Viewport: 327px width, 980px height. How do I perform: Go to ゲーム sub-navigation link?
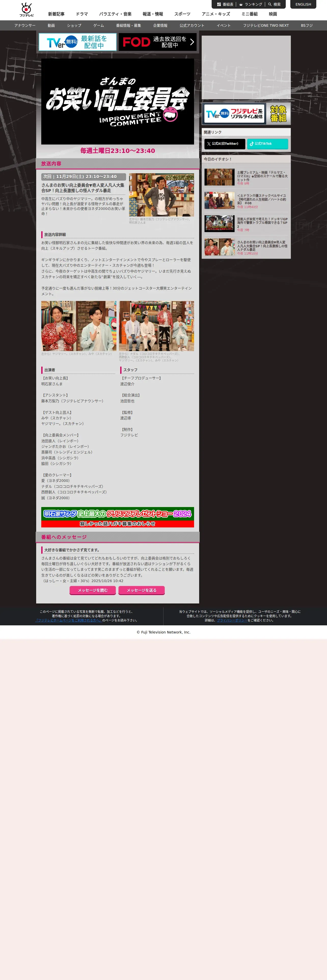pyautogui.click(x=99, y=25)
